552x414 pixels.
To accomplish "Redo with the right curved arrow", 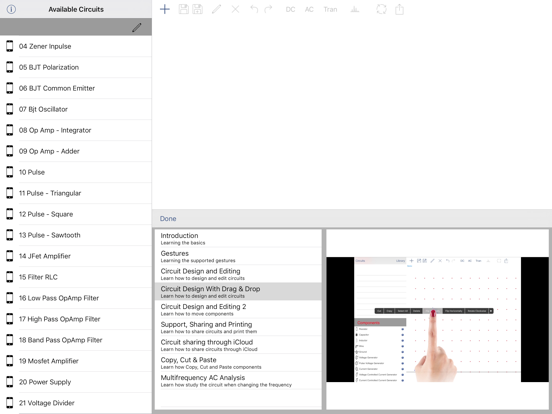I will (268, 9).
